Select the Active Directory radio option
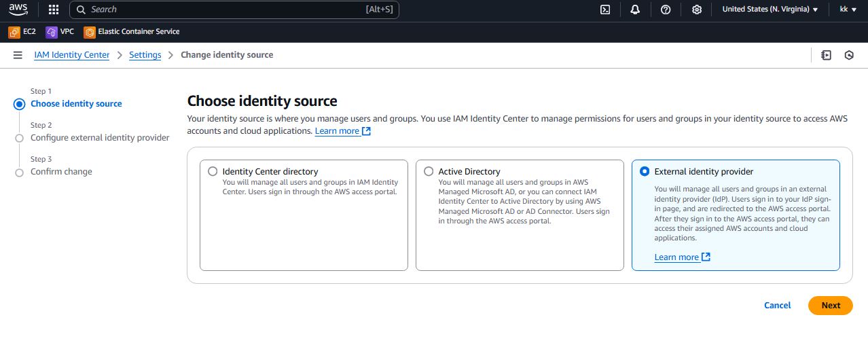 [429, 172]
